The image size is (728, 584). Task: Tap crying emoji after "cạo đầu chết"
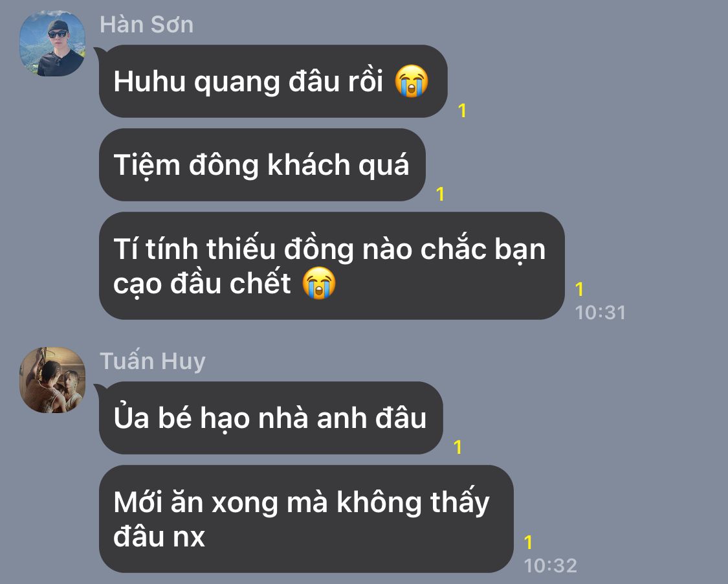(x=319, y=283)
